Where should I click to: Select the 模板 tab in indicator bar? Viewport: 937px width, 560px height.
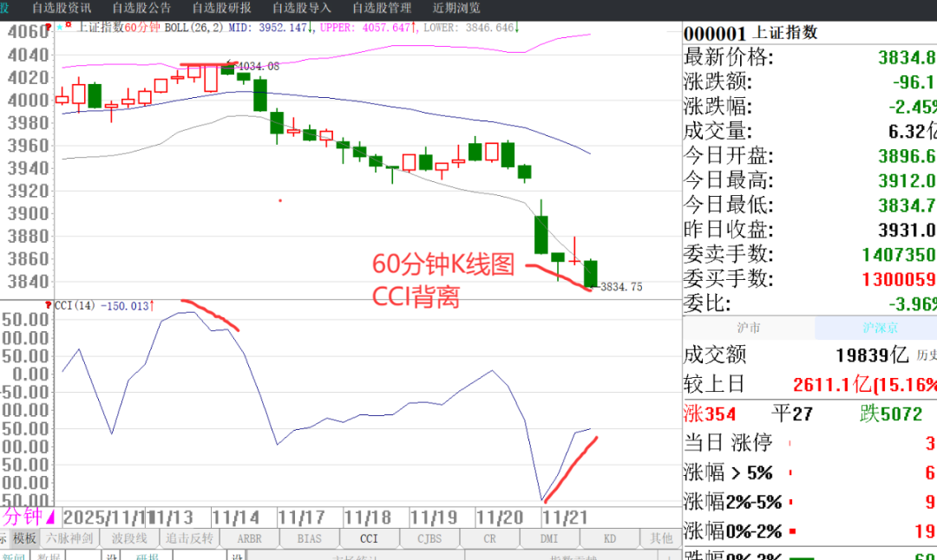point(25,538)
